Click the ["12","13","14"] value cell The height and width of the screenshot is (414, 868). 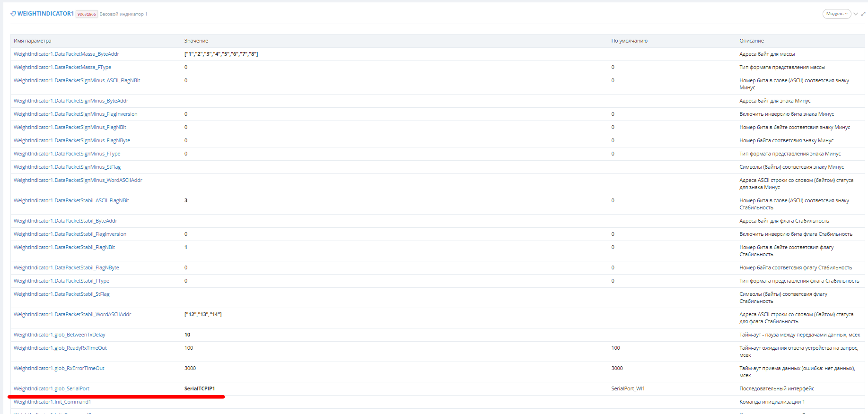pos(203,314)
